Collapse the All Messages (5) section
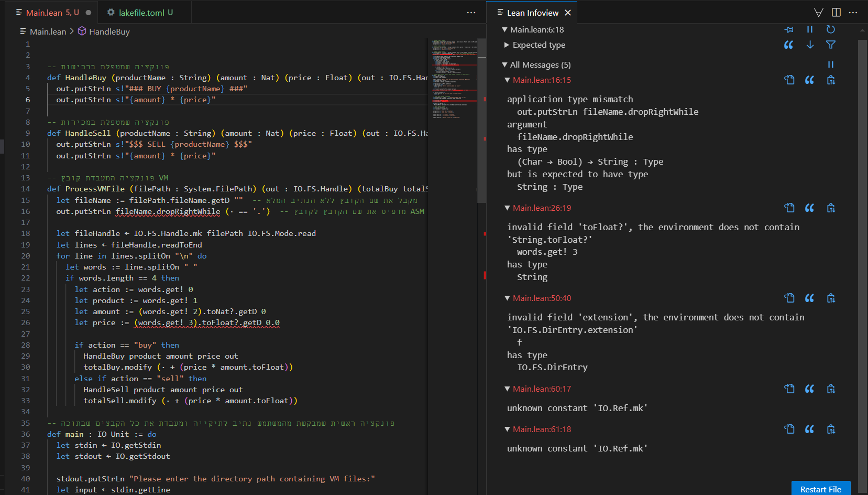 504,64
